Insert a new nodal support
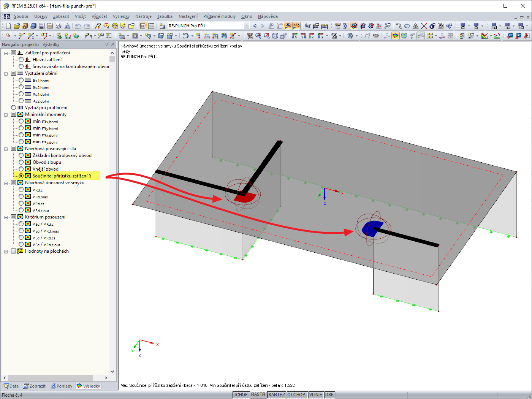The height and width of the screenshot is (399, 532). click(x=59, y=36)
